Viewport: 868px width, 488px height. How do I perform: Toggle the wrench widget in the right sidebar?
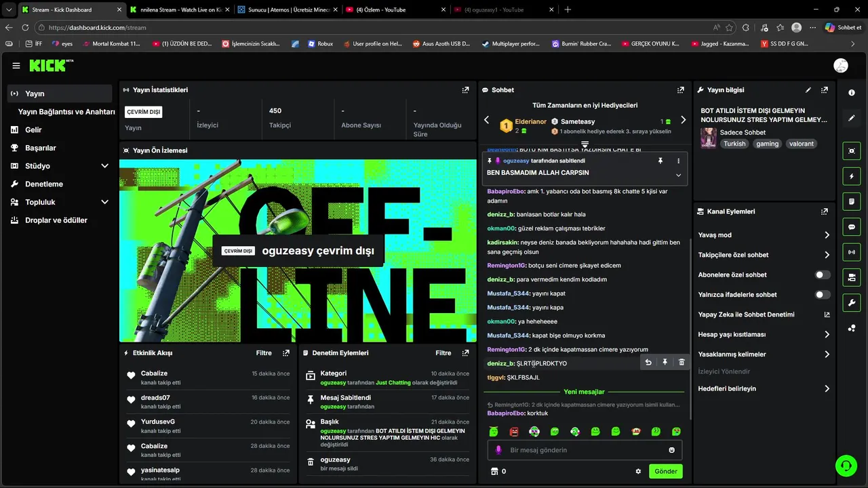(852, 302)
